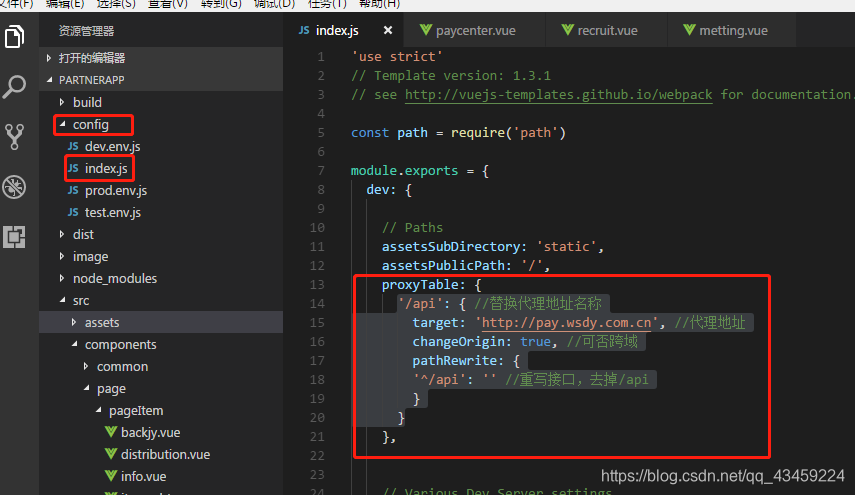Open backjy.vue file

point(161,432)
